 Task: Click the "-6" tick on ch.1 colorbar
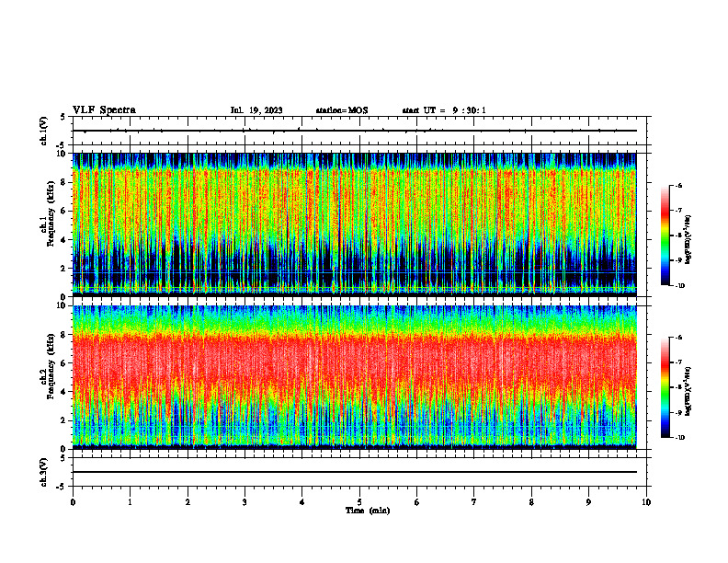tap(678, 186)
